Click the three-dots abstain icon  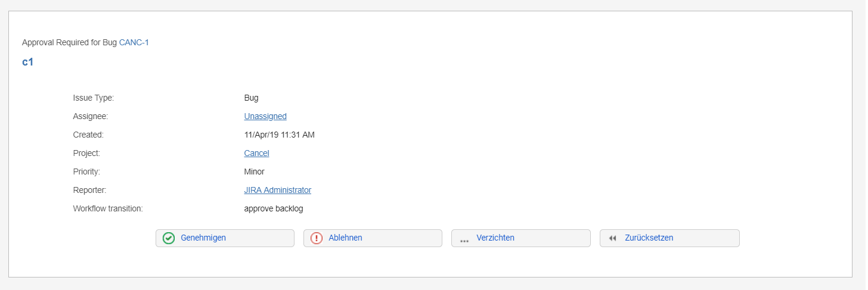tap(464, 239)
